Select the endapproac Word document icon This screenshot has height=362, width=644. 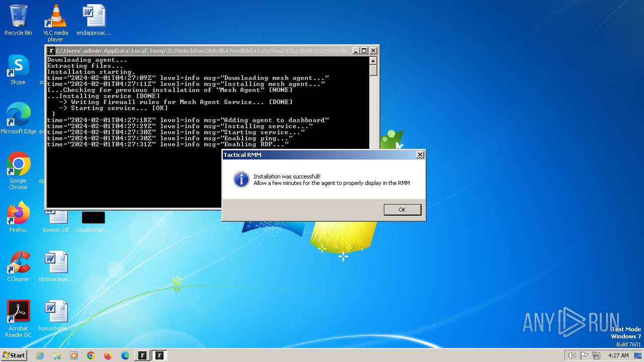pyautogui.click(x=94, y=20)
